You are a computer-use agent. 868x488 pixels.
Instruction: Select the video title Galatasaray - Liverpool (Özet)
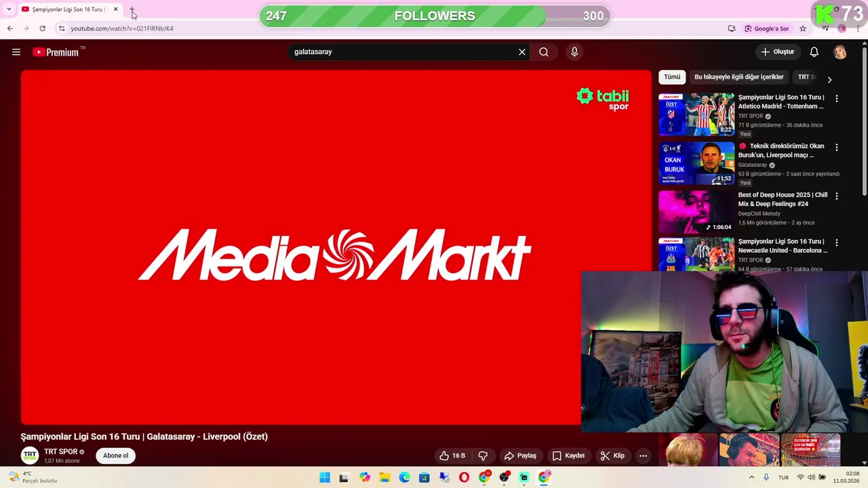[x=144, y=436]
